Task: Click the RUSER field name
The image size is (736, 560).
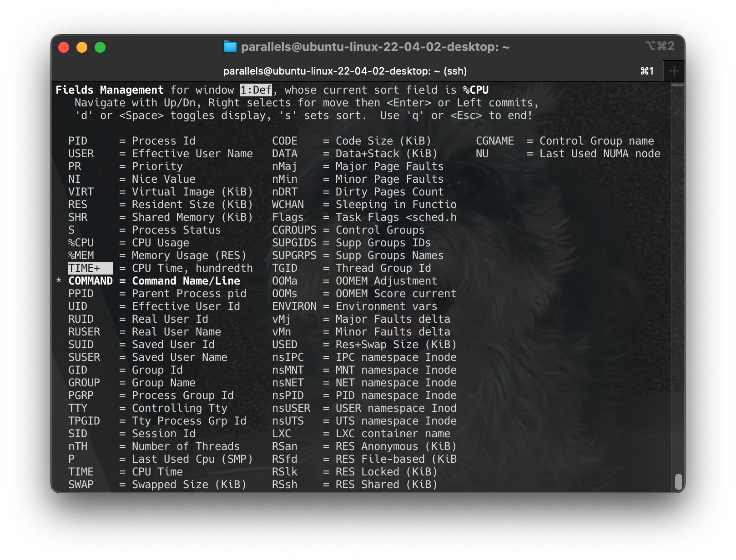Action: (84, 332)
